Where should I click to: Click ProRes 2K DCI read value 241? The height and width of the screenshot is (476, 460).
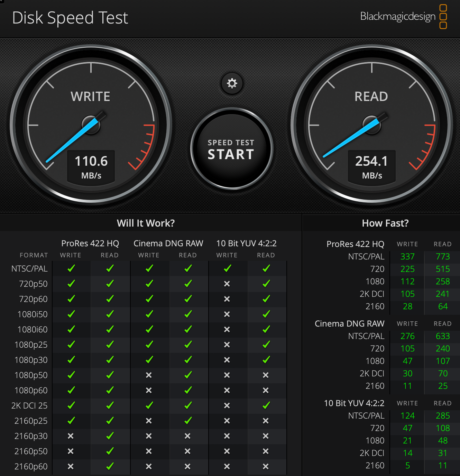(443, 294)
